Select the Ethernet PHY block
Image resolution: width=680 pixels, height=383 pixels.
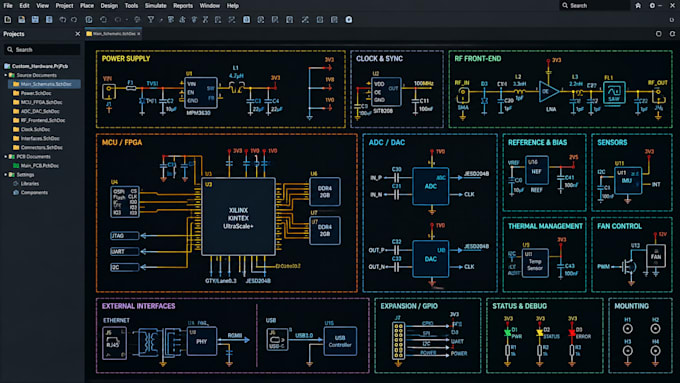[x=202, y=341]
